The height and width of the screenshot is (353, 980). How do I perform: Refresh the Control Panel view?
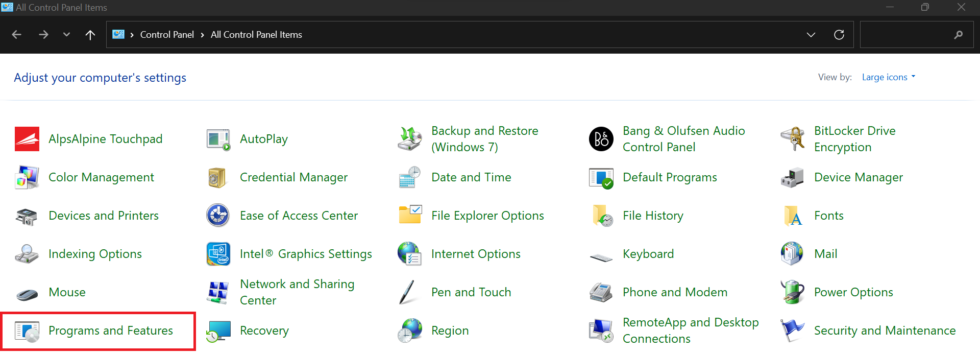[x=839, y=35]
